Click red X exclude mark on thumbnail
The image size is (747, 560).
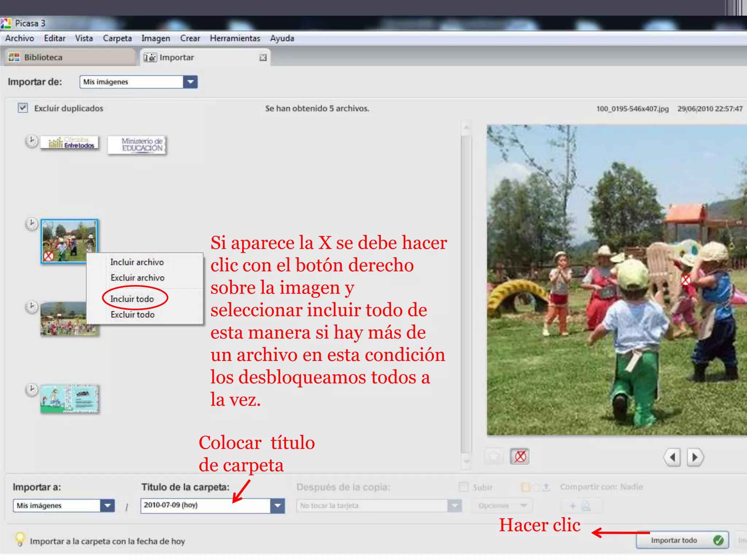point(49,256)
